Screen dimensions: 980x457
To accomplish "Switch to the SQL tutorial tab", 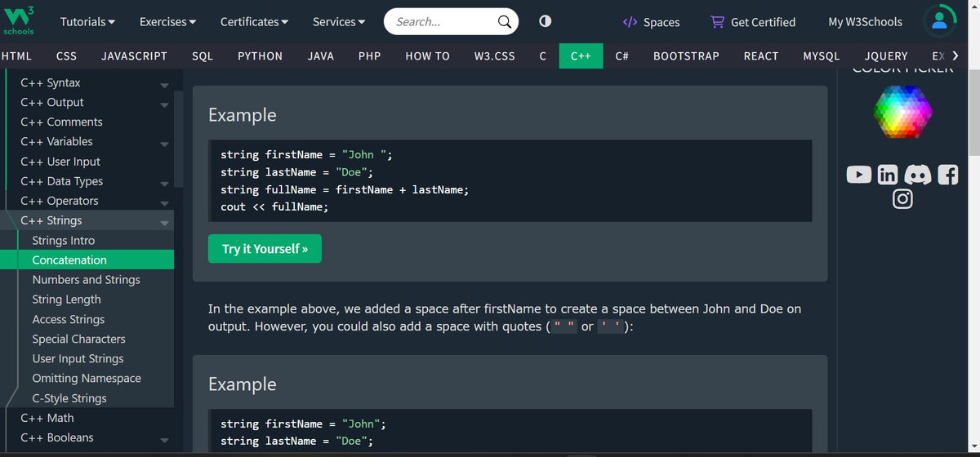I will pos(203,55).
